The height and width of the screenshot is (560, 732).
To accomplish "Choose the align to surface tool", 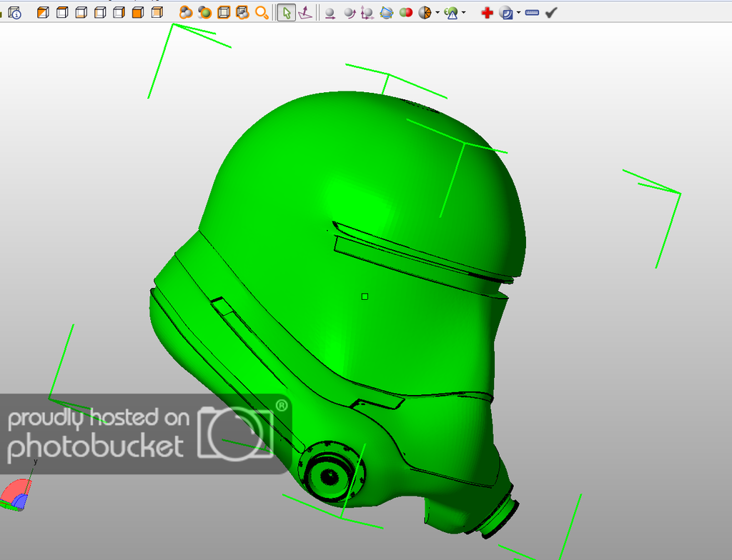I will click(x=305, y=13).
